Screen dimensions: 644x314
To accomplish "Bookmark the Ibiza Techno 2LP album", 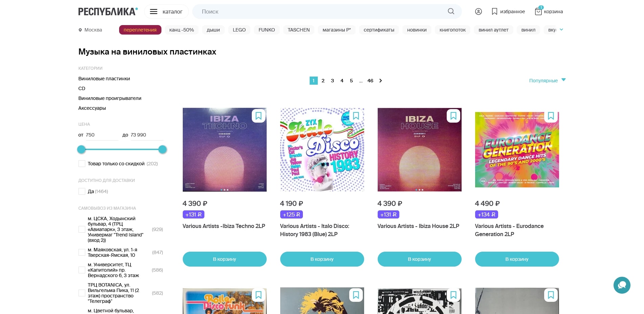I will click(259, 116).
